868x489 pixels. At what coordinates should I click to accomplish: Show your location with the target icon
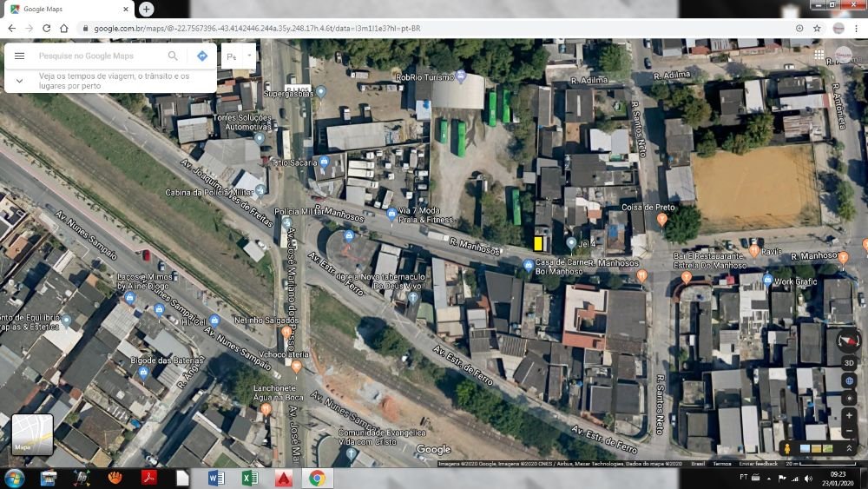tap(849, 398)
